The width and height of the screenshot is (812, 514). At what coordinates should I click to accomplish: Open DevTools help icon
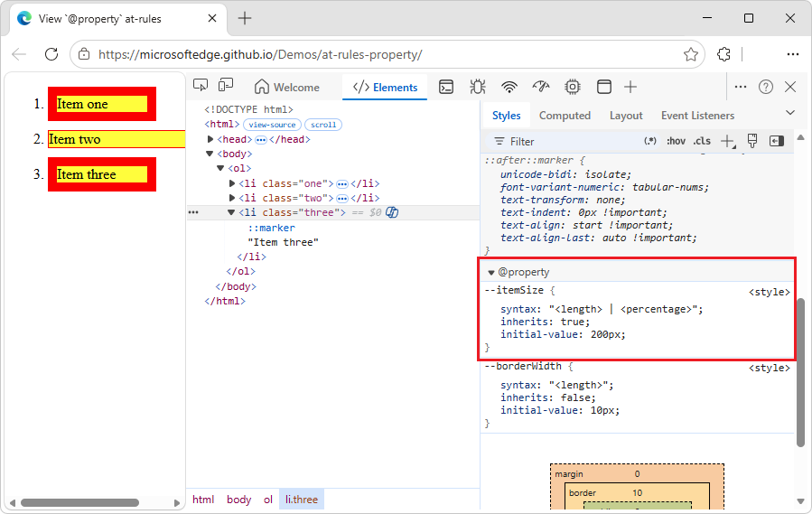click(x=765, y=87)
